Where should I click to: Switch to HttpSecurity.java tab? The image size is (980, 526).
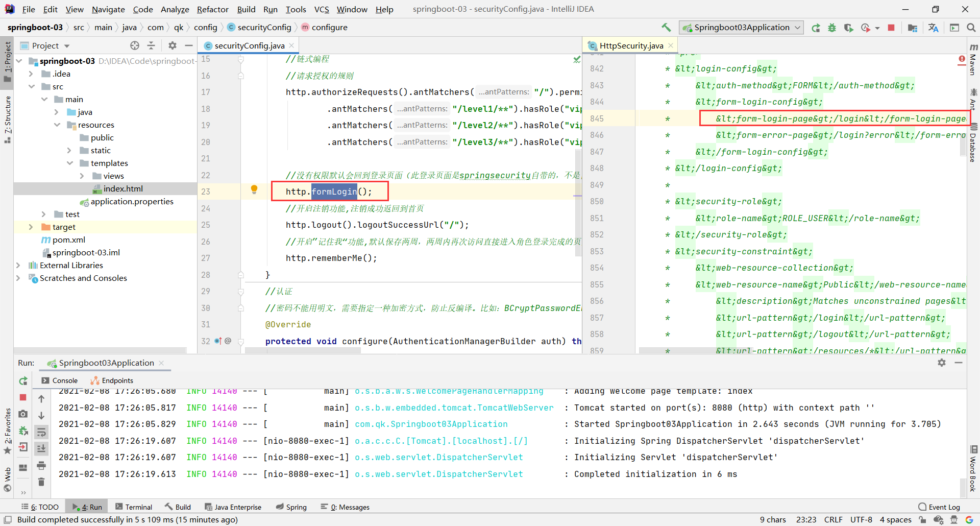(631, 45)
